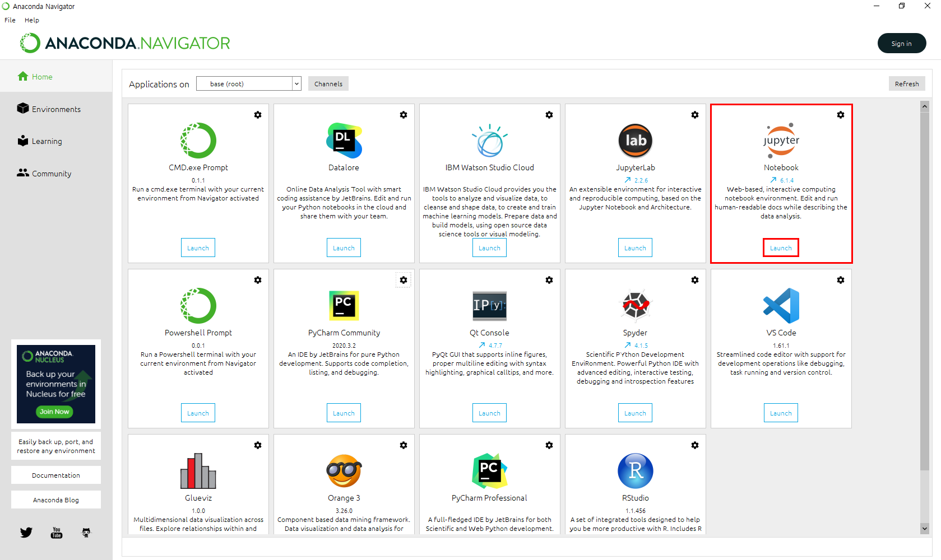Click scrollbar down arrow in applications list
Screen dimensions: 941x560
925,528
